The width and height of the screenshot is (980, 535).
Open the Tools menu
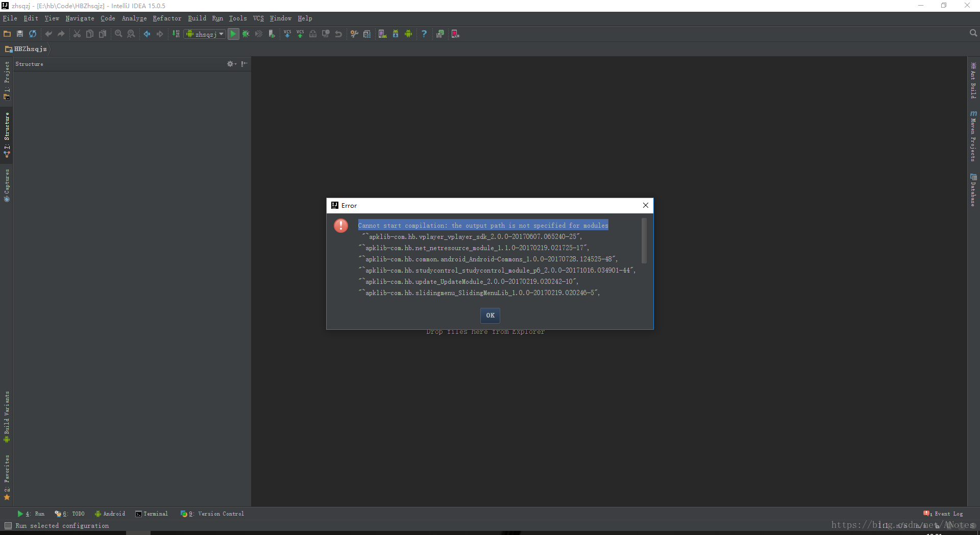coord(238,18)
